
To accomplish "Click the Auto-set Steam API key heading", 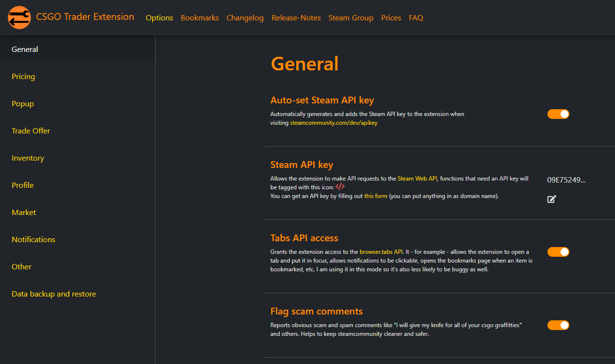I will pyautogui.click(x=322, y=100).
